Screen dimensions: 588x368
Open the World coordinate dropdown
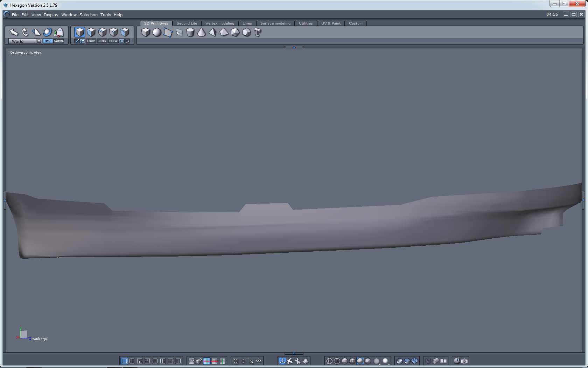click(x=25, y=41)
